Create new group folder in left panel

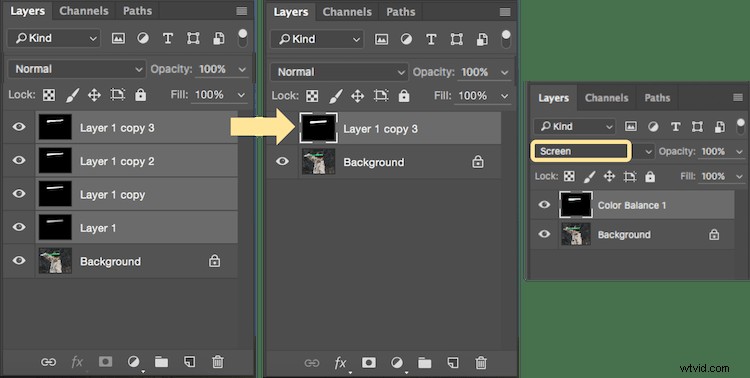[161, 362]
